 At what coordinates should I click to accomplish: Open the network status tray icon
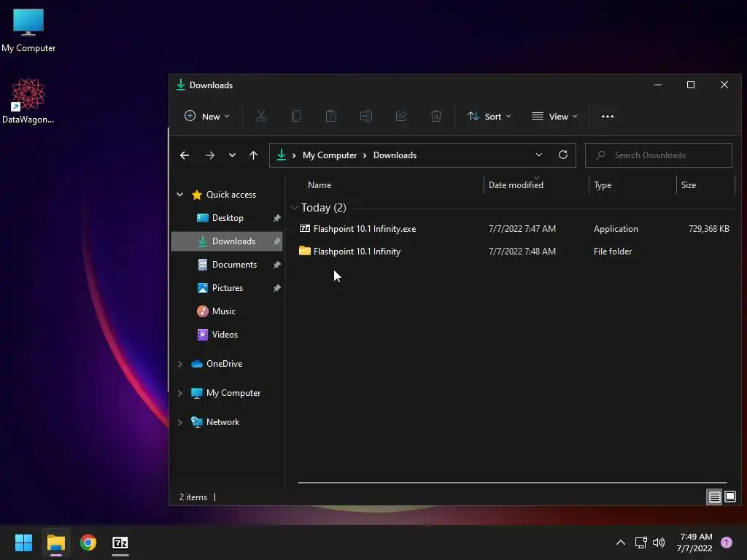point(640,542)
